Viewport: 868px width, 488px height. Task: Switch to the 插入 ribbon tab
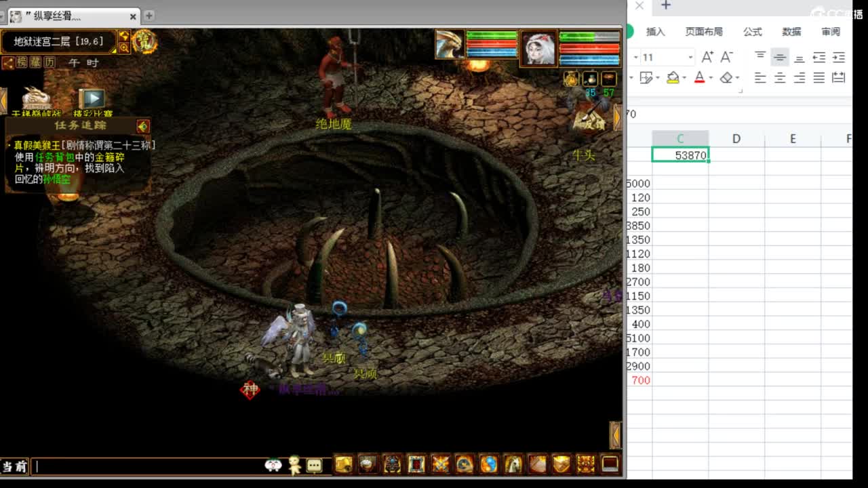(x=656, y=31)
